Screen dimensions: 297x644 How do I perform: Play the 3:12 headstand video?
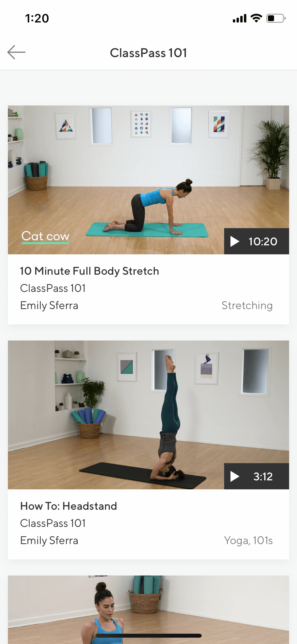tap(256, 476)
